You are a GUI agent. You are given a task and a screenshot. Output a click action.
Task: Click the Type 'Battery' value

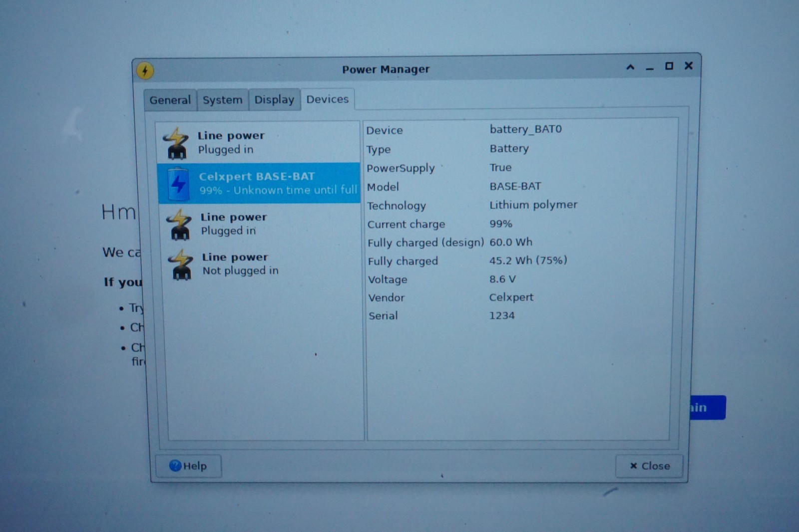tap(509, 149)
